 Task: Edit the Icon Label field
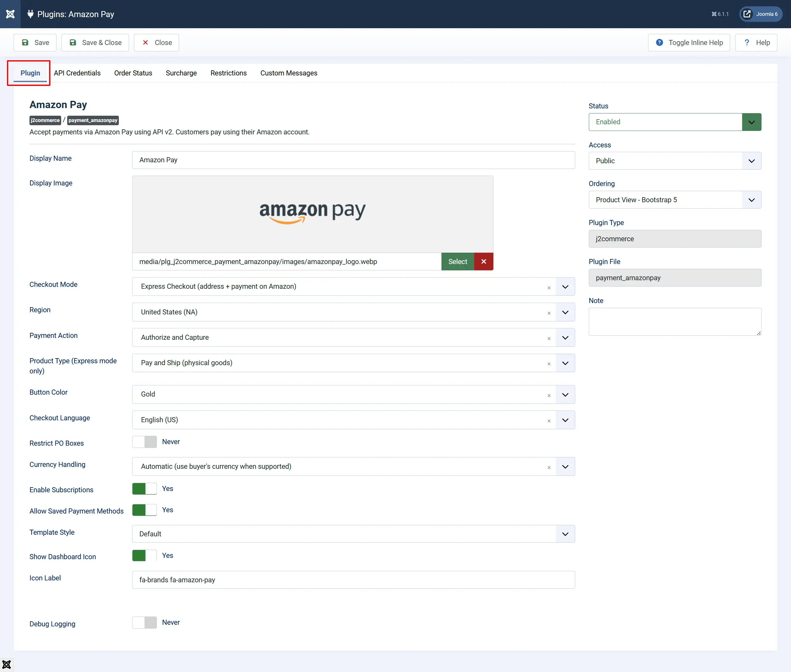pyautogui.click(x=353, y=580)
